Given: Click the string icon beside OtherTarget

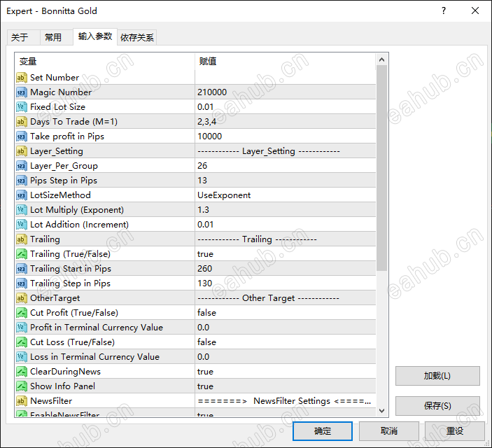Looking at the screenshot, I should [x=21, y=298].
